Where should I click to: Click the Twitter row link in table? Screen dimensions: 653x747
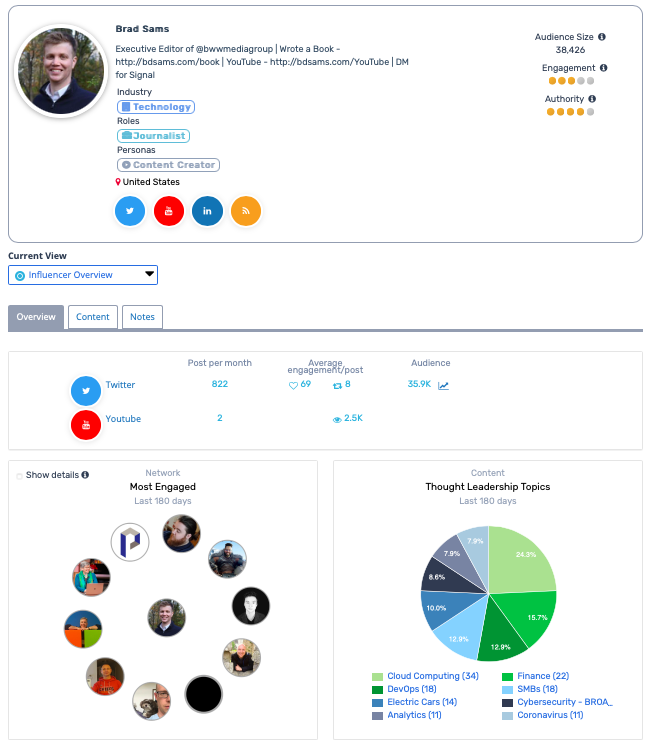click(x=120, y=385)
